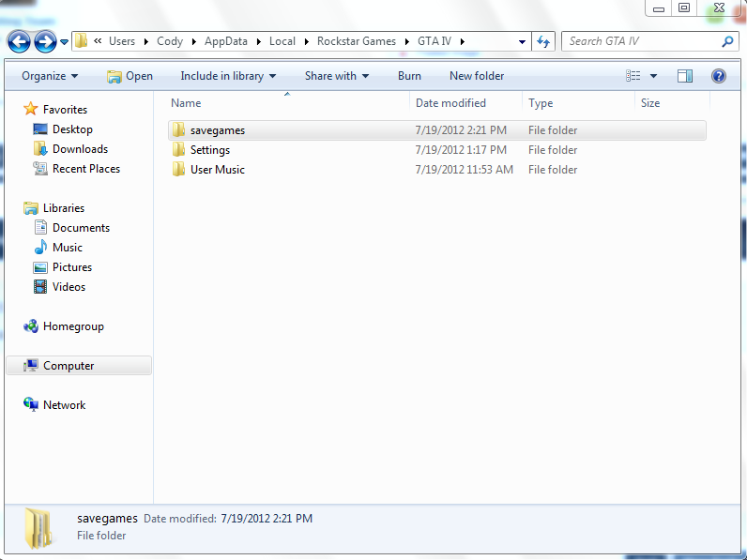Select the savegames folder icon

click(x=178, y=129)
